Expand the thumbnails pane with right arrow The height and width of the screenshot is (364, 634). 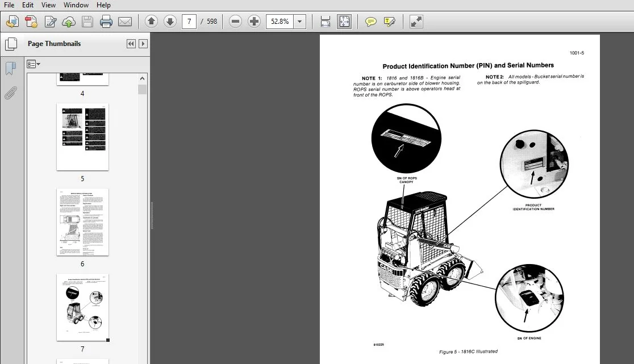[x=143, y=44]
